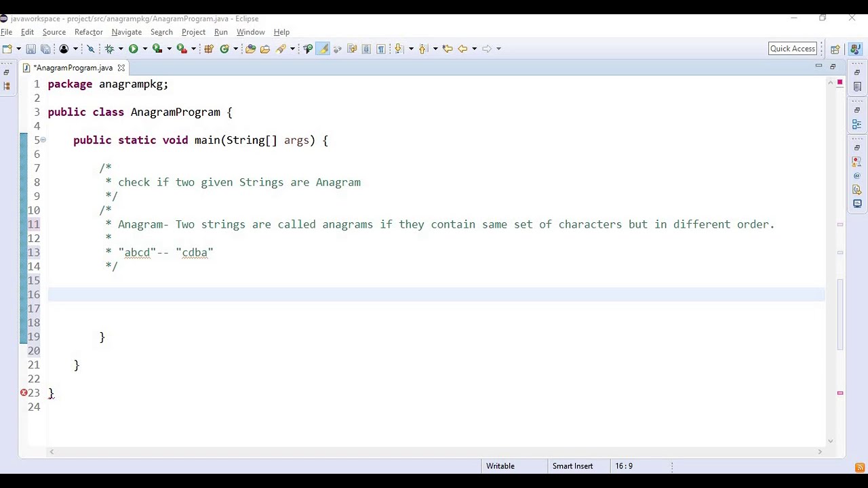The image size is (868, 488).
Task: Click the Open Type icon
Action: coord(250,49)
